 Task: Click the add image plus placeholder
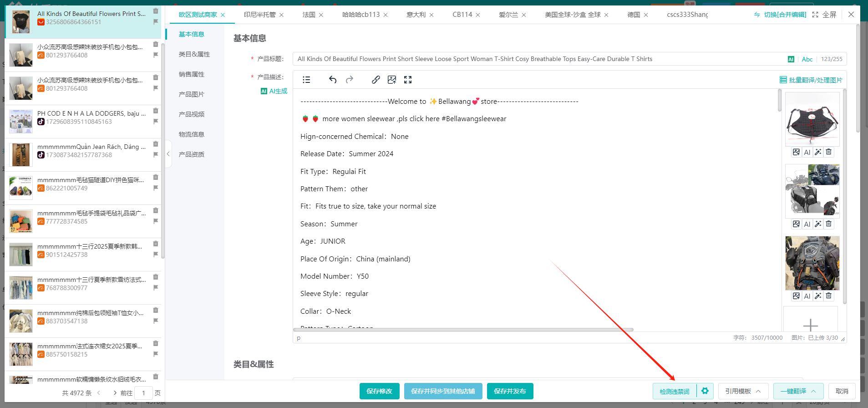click(x=810, y=325)
